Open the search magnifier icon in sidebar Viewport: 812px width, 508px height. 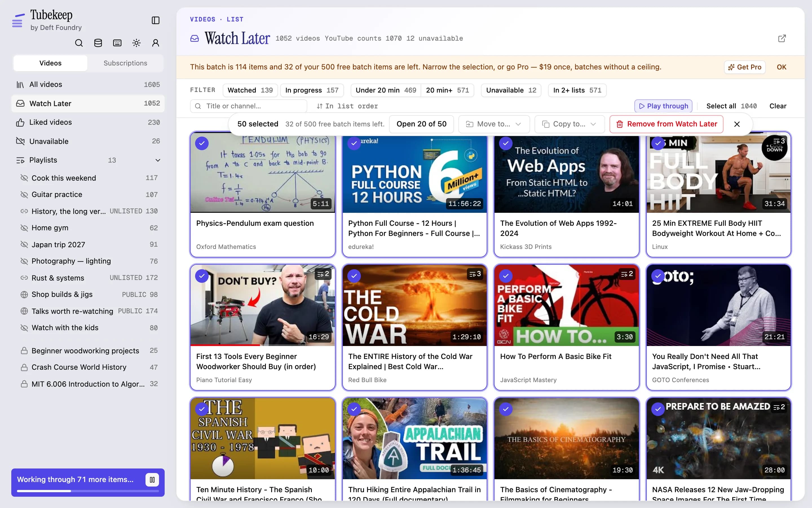[x=79, y=43]
